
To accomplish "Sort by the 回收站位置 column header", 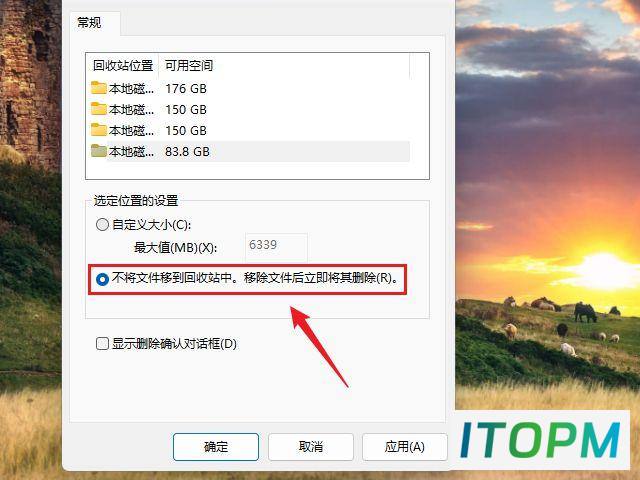I will tap(122, 65).
